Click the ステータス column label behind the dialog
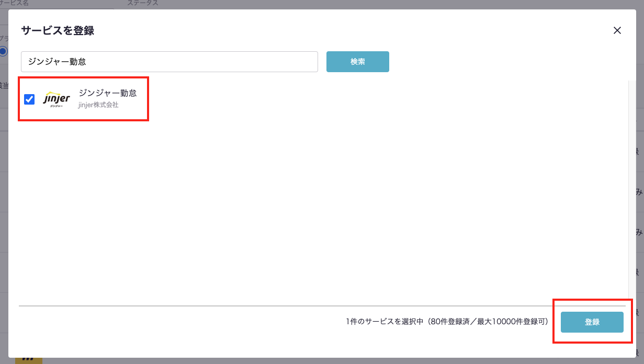This screenshot has width=644, height=364. [x=142, y=3]
